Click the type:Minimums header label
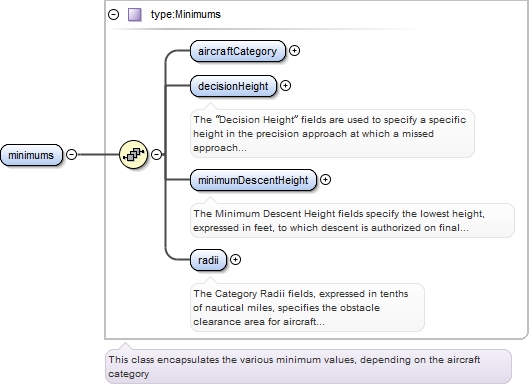This screenshot has height=387, width=530. 186,15
